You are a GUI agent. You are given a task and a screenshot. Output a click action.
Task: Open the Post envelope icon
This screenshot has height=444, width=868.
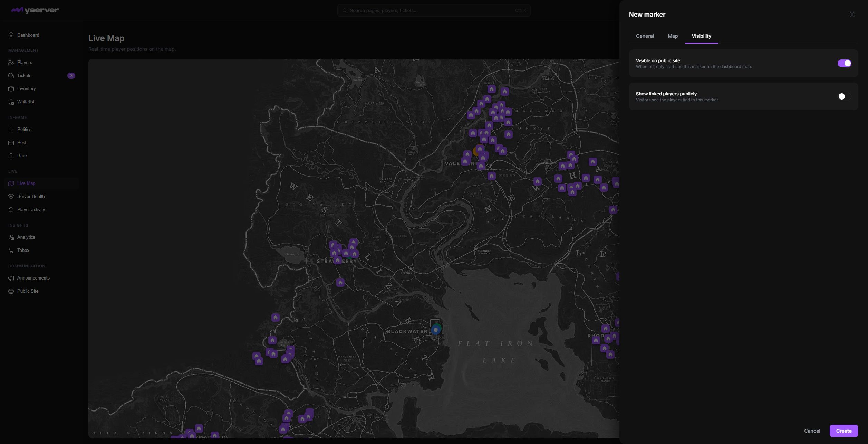pos(11,142)
